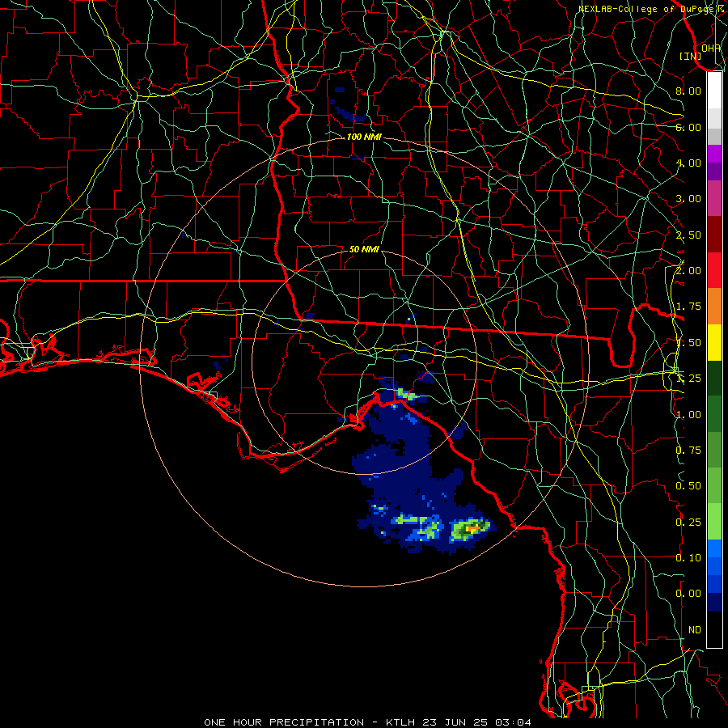Click the 3.00 legend value
The height and width of the screenshot is (728, 728).
tap(688, 199)
